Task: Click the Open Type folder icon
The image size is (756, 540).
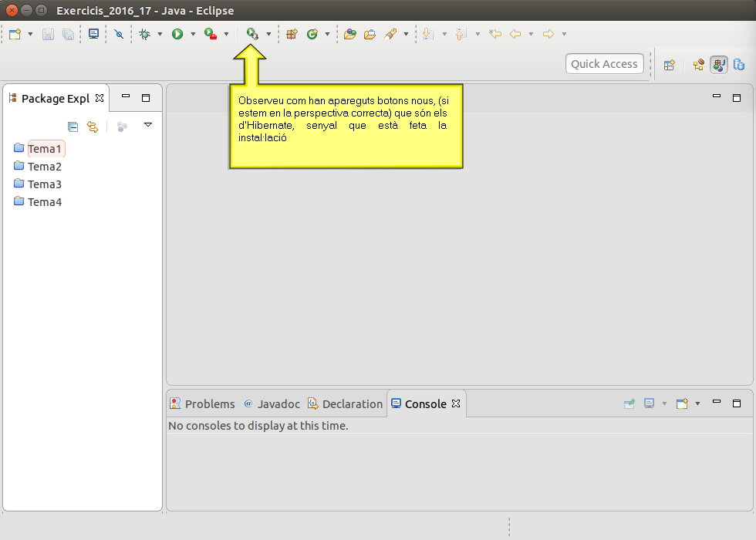Action: pos(349,34)
